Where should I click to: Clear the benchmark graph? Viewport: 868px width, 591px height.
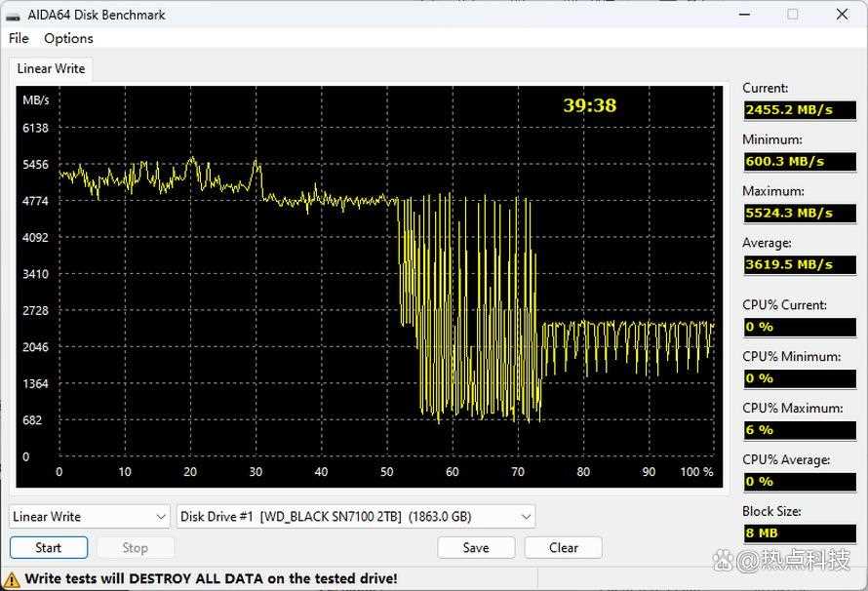pos(563,548)
